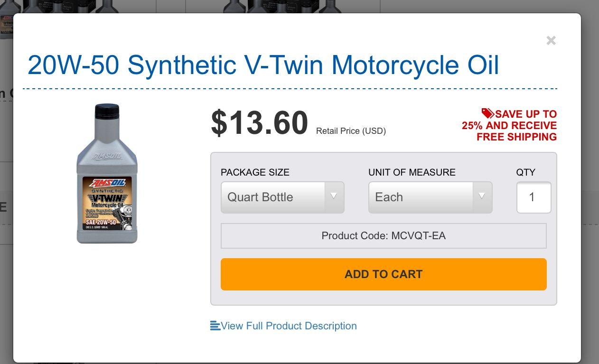Click the 20W-50 Synthetic V-Twin Motorcycle Oil title
The height and width of the screenshot is (364, 599).
tap(263, 65)
